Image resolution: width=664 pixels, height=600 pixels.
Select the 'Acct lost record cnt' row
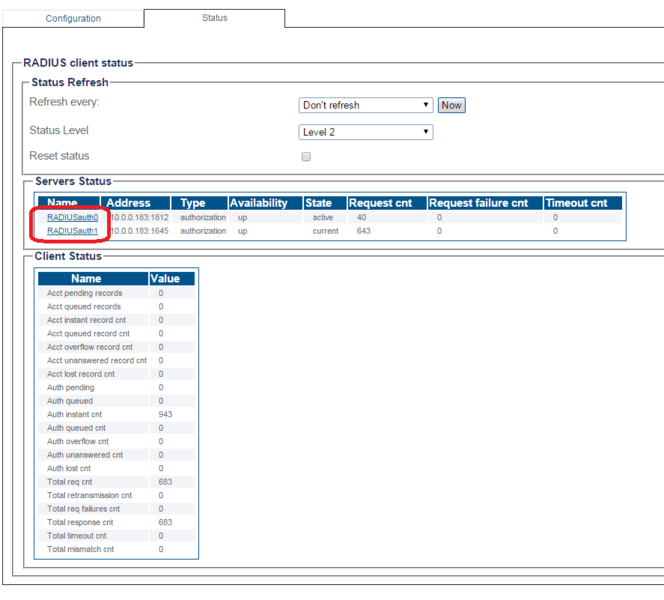click(116, 374)
